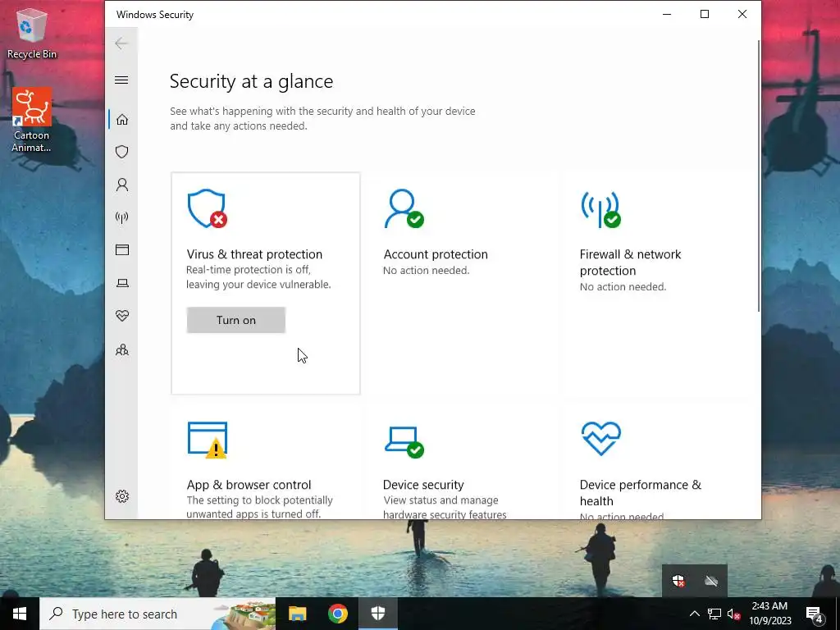The height and width of the screenshot is (630, 840).
Task: Click "Security at a glance" title
Action: tap(251, 81)
